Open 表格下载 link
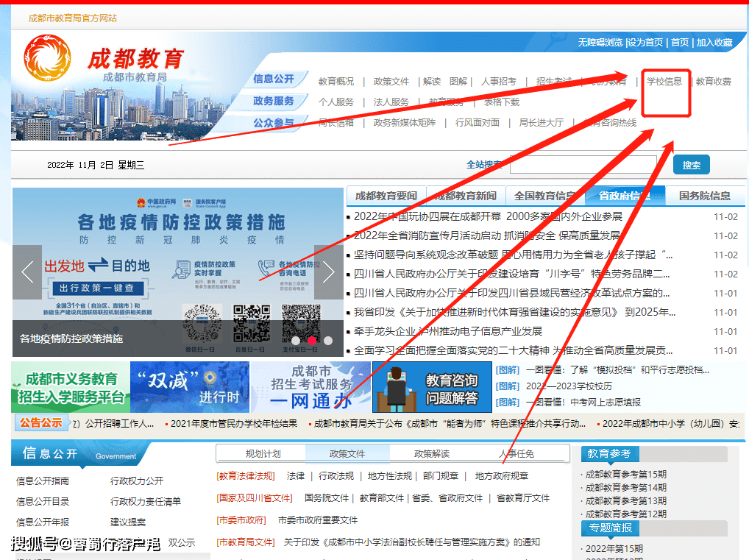 502,102
